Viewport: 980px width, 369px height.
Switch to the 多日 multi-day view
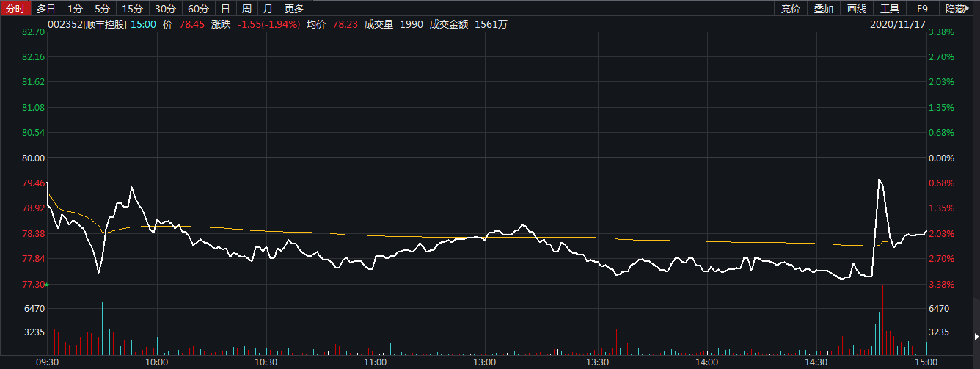[x=46, y=9]
